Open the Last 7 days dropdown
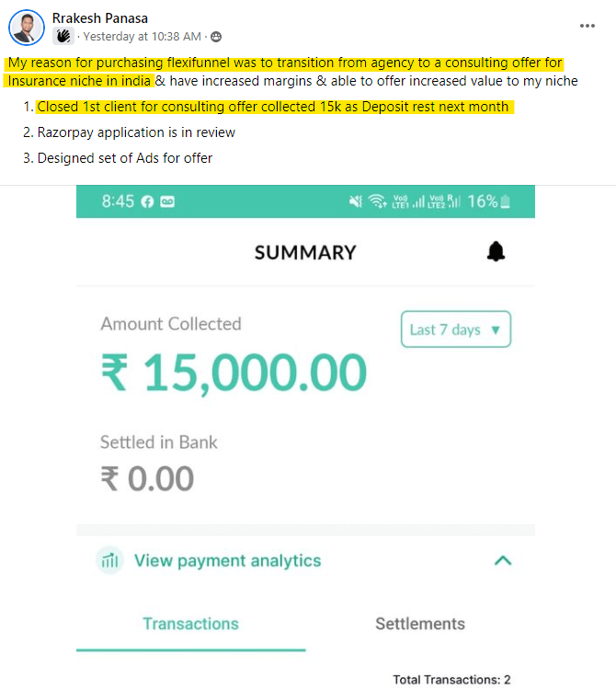Screen dimensions: 616x688 pyautogui.click(x=456, y=329)
